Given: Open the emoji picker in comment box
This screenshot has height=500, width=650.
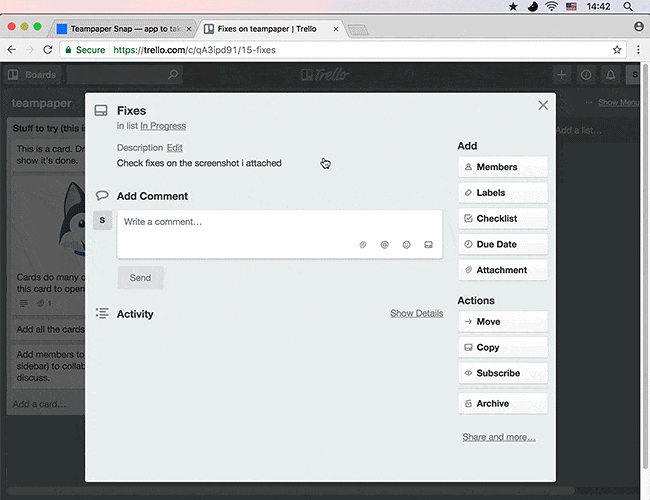Looking at the screenshot, I should tap(407, 244).
